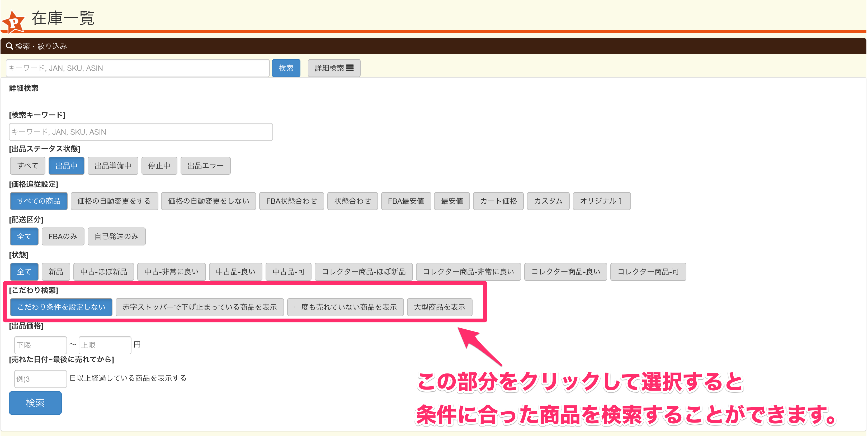Toggle the 詳細検索 panel button

pyautogui.click(x=334, y=68)
